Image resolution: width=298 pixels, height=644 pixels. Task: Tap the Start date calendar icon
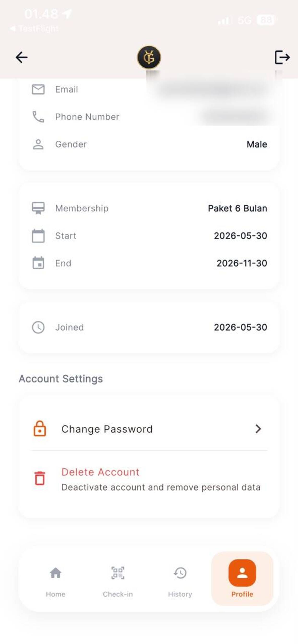[x=38, y=236]
